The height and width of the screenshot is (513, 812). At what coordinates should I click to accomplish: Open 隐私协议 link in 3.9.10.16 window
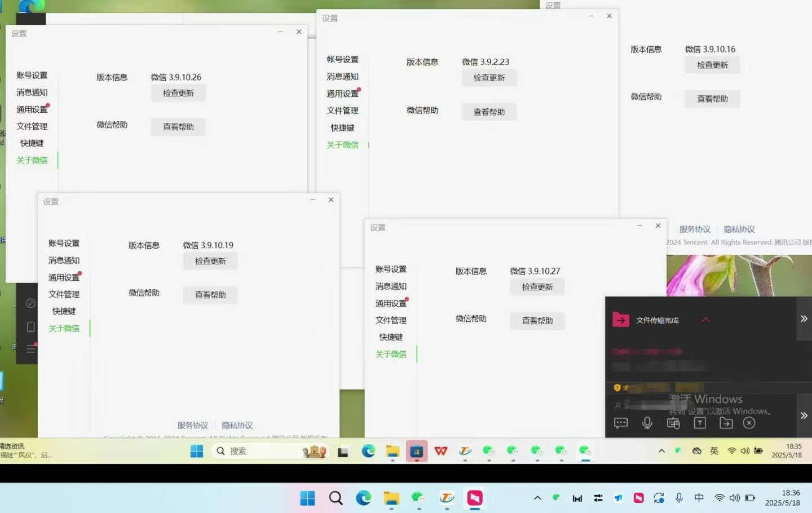(739, 229)
